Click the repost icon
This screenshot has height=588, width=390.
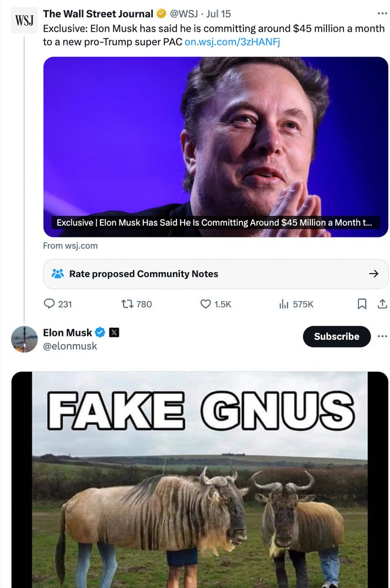[x=126, y=304]
